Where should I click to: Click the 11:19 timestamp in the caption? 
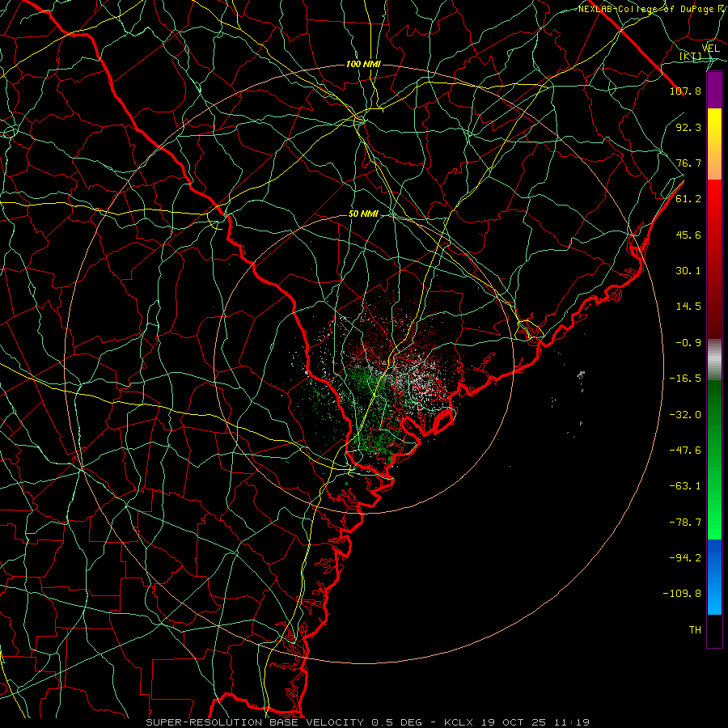(574, 722)
